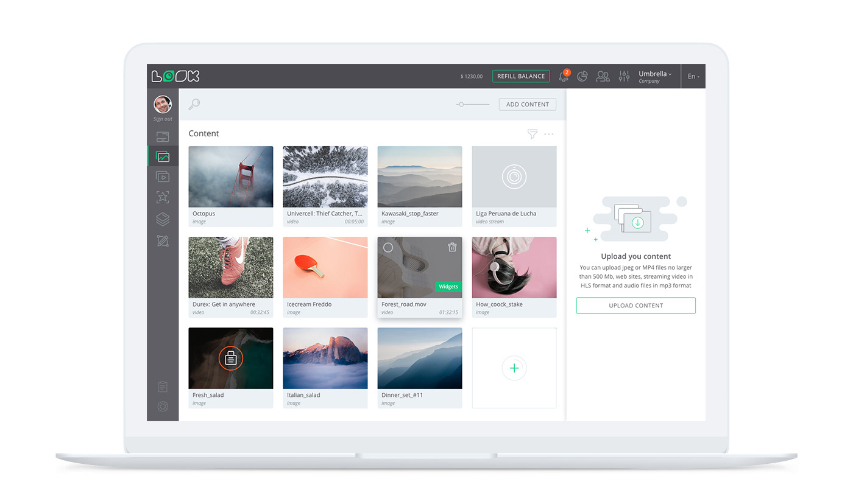
Task: Click the Liga Peruana de Lucha label
Action: [506, 214]
